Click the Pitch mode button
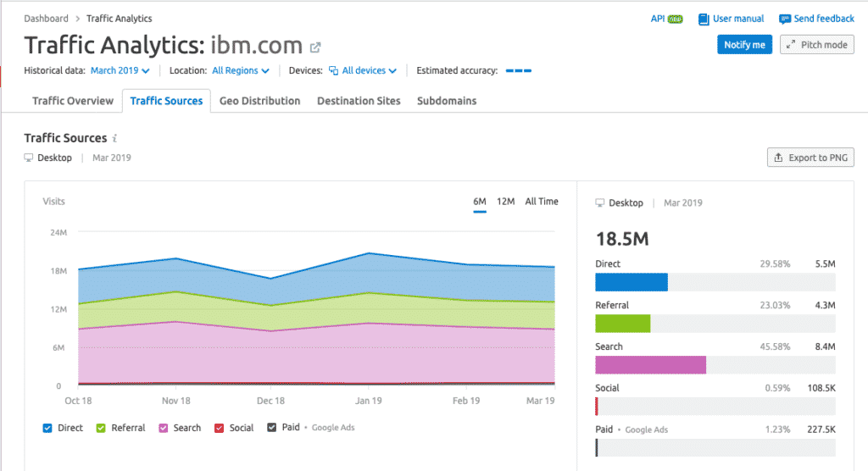 817,45
